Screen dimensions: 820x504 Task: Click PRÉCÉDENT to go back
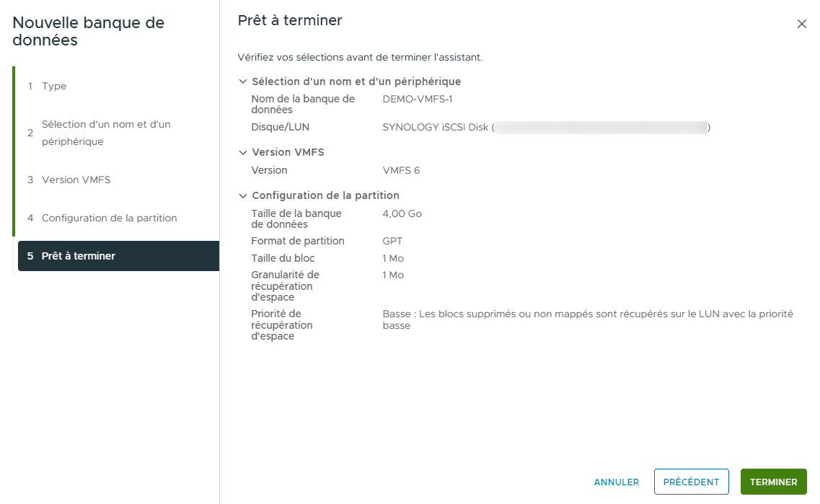pos(691,482)
